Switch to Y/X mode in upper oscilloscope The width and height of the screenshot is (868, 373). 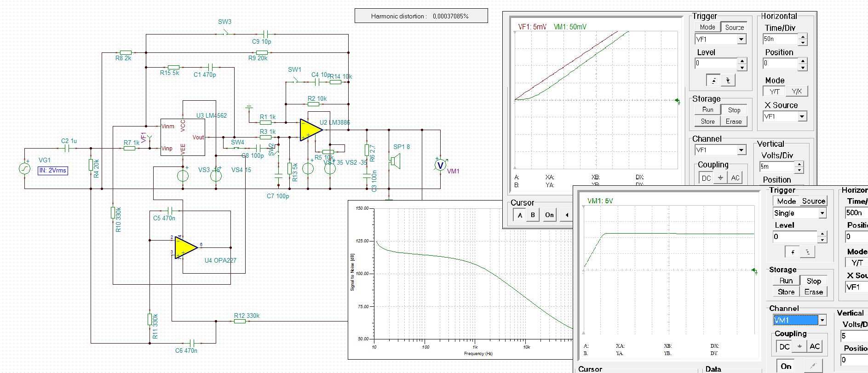(797, 91)
